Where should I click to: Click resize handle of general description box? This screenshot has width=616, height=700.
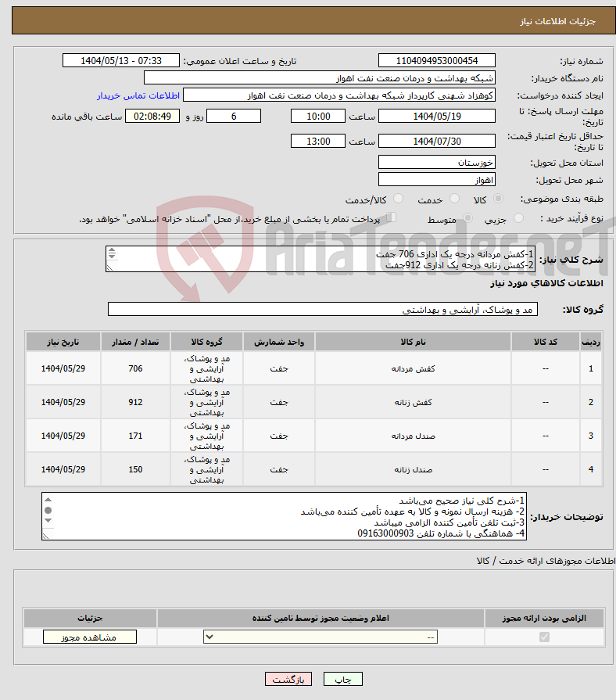pos(110,267)
